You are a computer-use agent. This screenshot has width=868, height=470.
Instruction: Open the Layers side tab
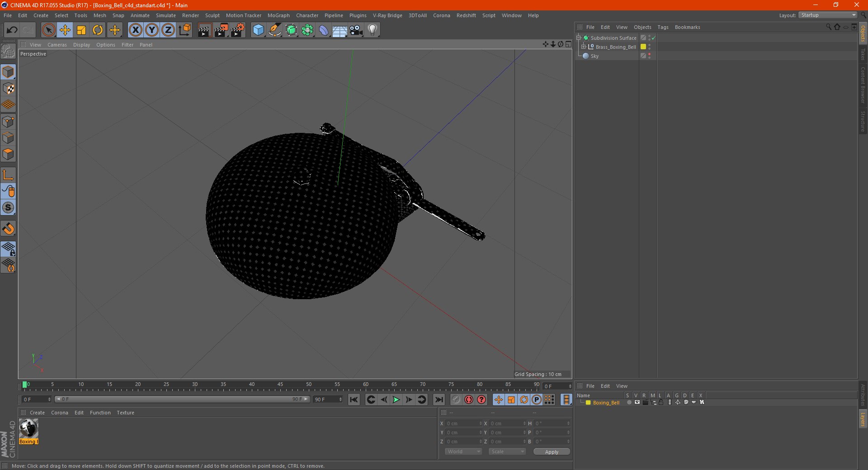pyautogui.click(x=863, y=419)
